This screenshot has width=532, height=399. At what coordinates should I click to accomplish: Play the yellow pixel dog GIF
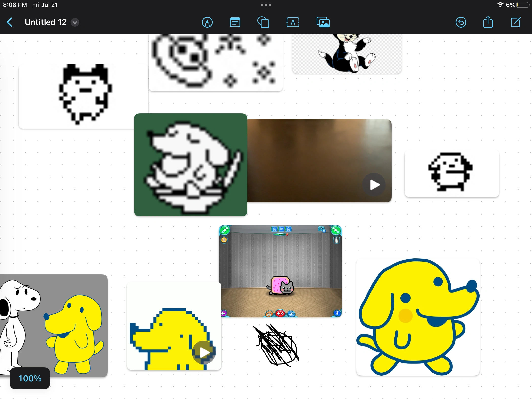point(204,352)
